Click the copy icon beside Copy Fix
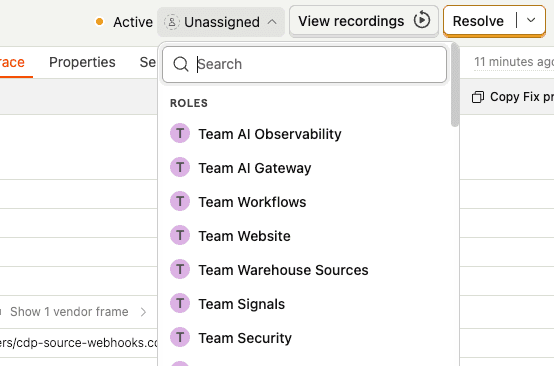This screenshot has height=366, width=554. [478, 97]
